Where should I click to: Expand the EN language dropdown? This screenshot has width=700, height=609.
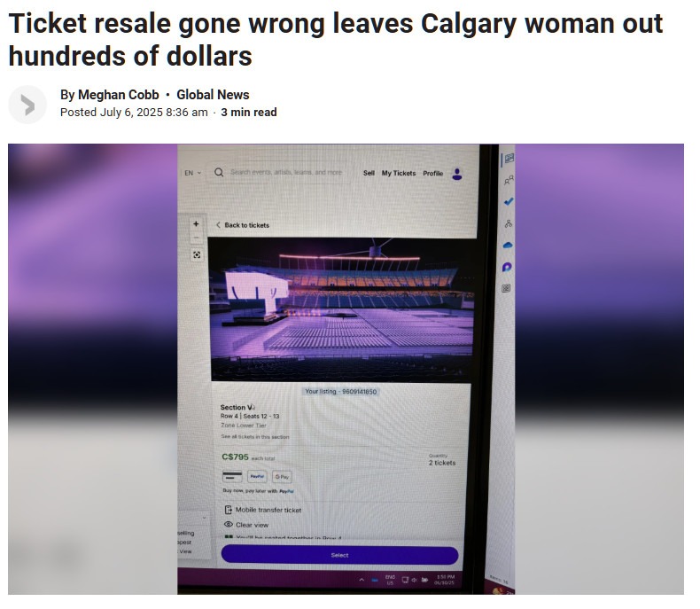pyautogui.click(x=193, y=173)
